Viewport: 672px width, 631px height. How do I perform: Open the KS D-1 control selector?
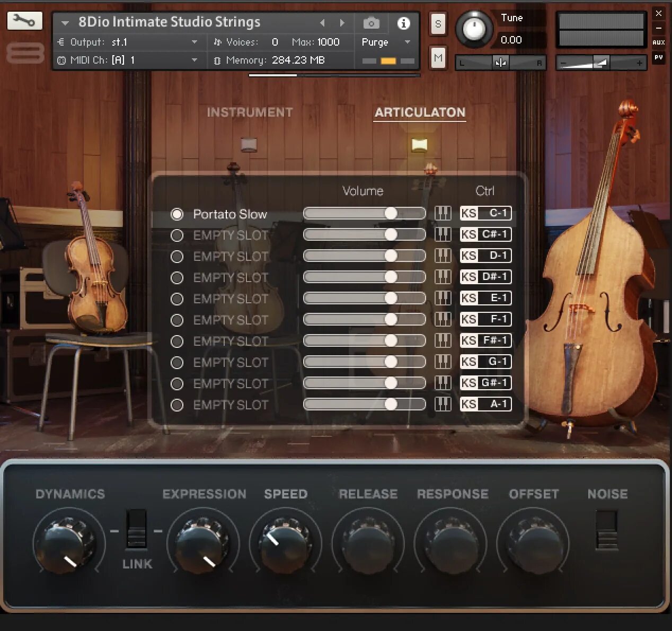485,256
